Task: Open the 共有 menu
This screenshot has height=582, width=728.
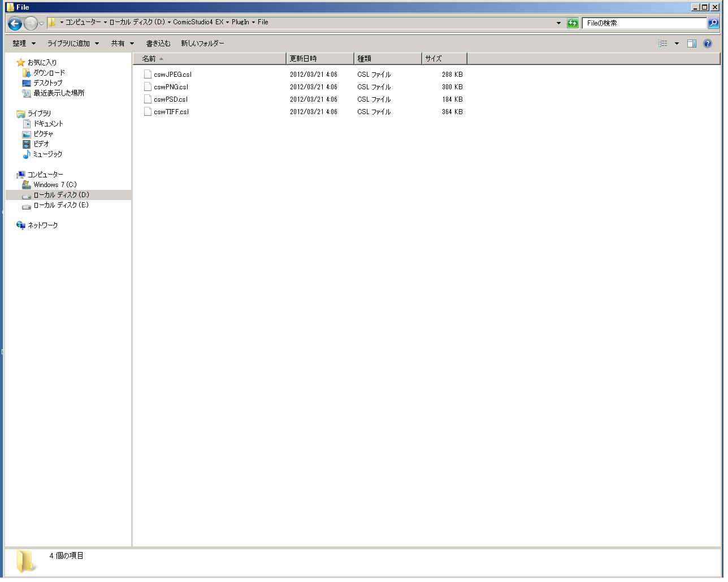Action: (122, 44)
